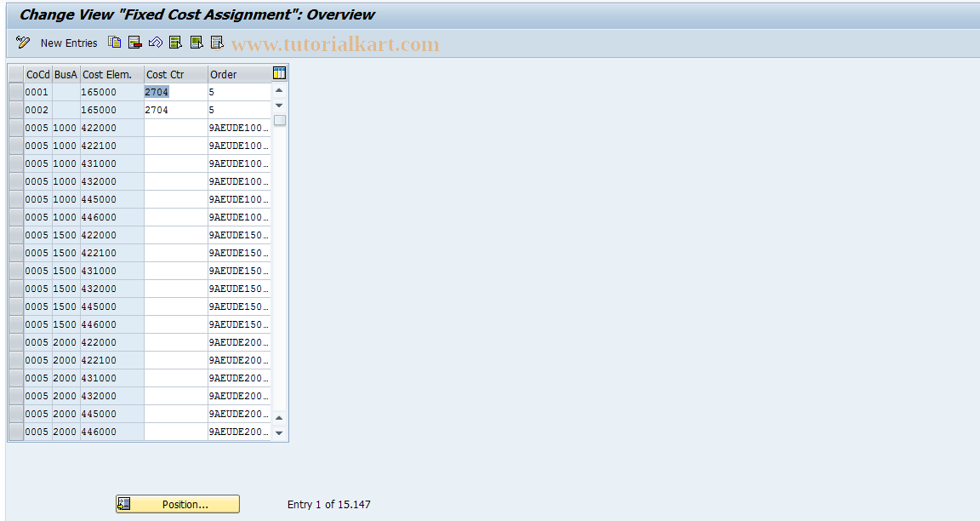The width and height of the screenshot is (980, 521).
Task: Select the row with CoCd 0001
Action: 16,92
